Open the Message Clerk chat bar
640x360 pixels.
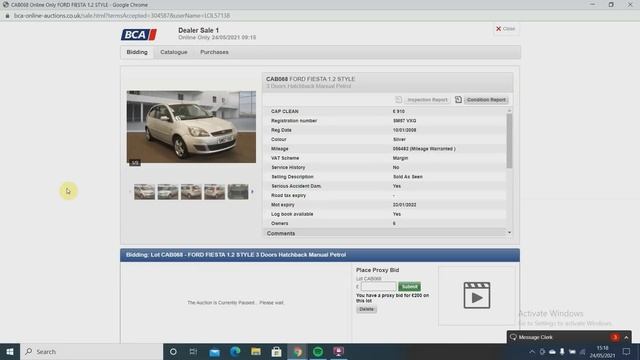coord(569,337)
